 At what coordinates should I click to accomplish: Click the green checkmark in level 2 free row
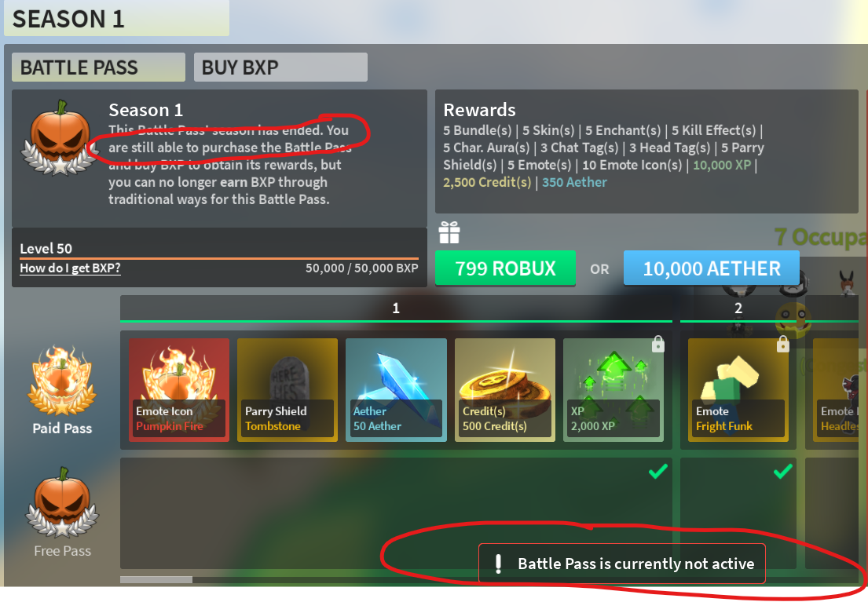point(782,472)
